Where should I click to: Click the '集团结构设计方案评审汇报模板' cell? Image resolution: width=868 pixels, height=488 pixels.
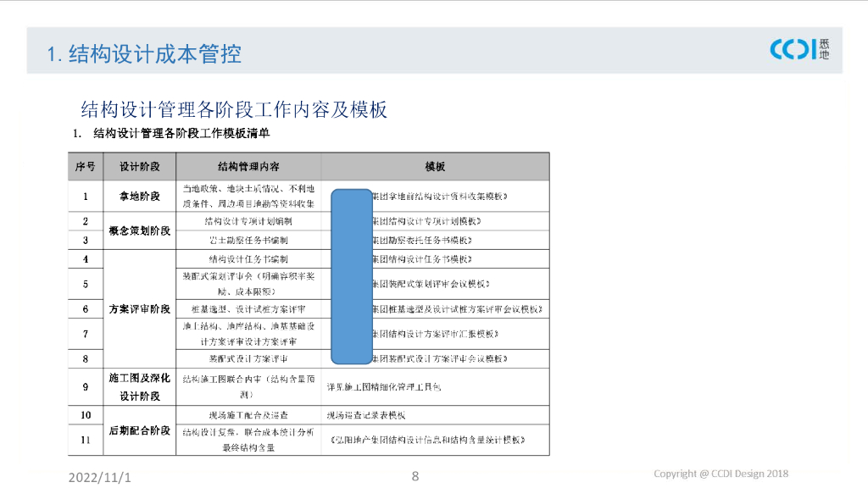click(435, 334)
